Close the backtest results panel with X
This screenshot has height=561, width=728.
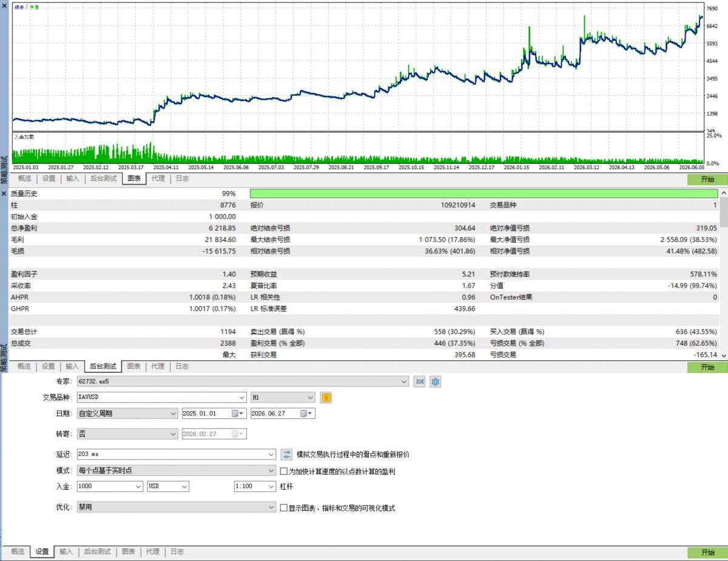(x=4, y=193)
